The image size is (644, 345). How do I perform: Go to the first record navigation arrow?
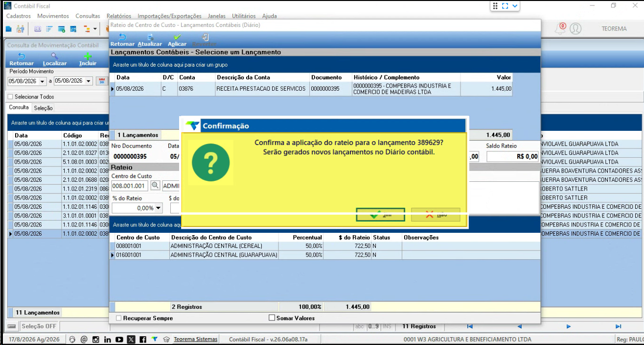pyautogui.click(x=470, y=326)
